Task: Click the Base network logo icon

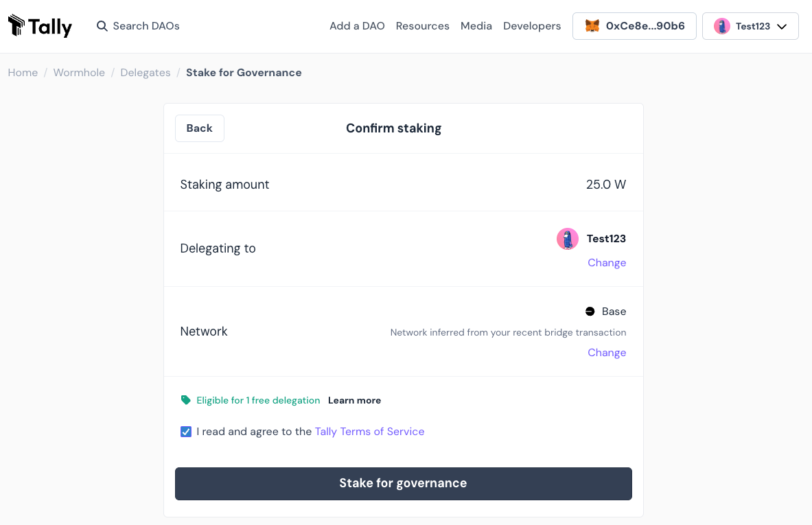Action: pyautogui.click(x=590, y=311)
